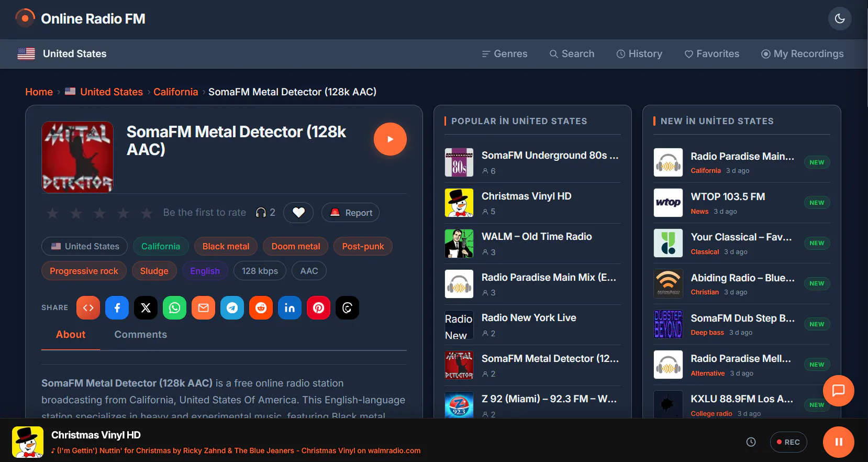Screen dimensions: 868x462
Task: Open Radio New York Live
Action: pyautogui.click(x=532, y=325)
